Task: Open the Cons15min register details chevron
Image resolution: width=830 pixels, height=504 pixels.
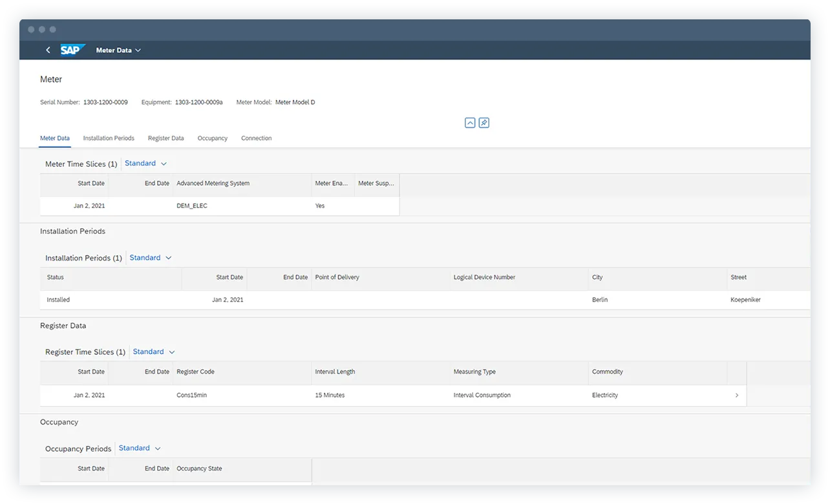Action: pyautogui.click(x=737, y=395)
